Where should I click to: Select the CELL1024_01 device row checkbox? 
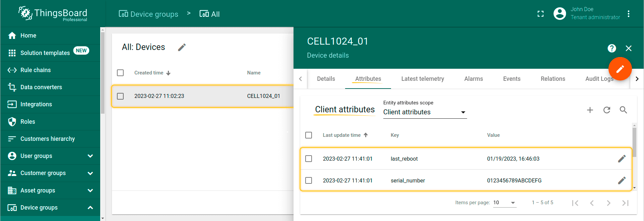[120, 96]
